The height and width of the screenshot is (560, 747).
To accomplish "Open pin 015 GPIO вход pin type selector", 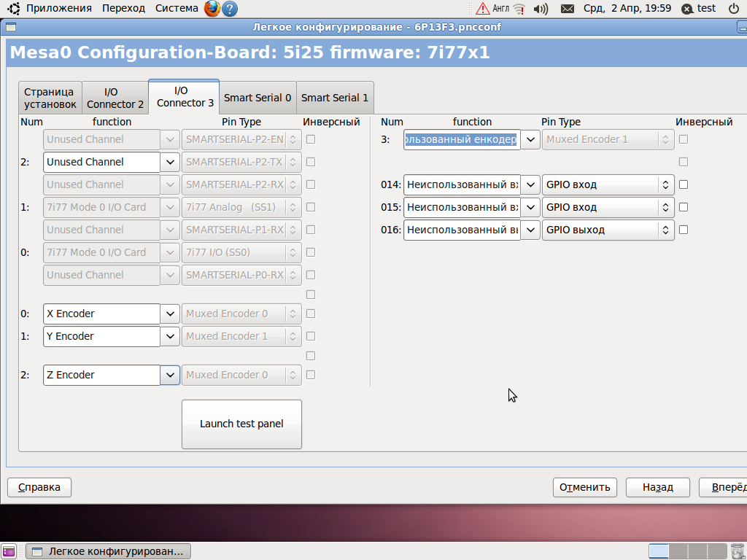I will point(608,208).
